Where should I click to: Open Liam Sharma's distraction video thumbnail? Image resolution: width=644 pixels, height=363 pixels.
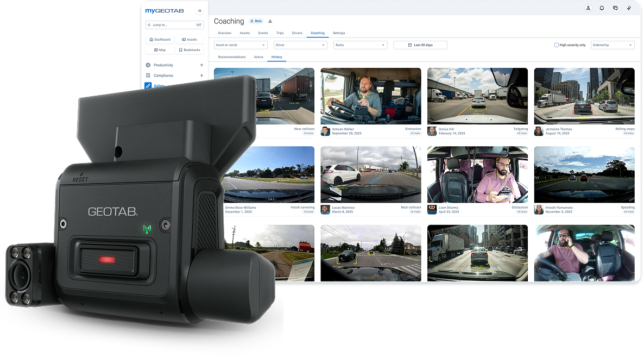[478, 175]
